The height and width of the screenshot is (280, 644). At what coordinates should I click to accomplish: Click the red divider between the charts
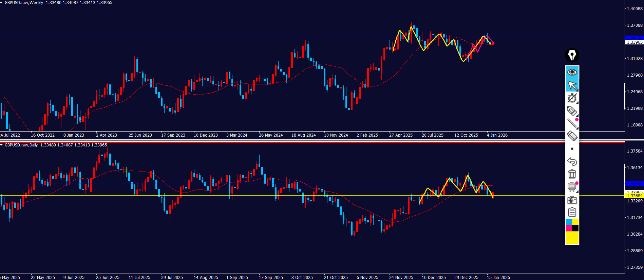coord(312,142)
